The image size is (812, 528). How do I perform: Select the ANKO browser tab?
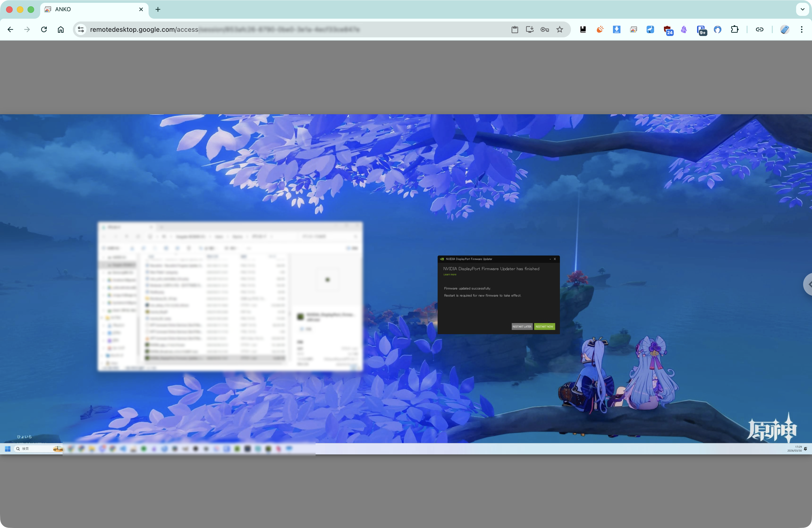pos(89,9)
